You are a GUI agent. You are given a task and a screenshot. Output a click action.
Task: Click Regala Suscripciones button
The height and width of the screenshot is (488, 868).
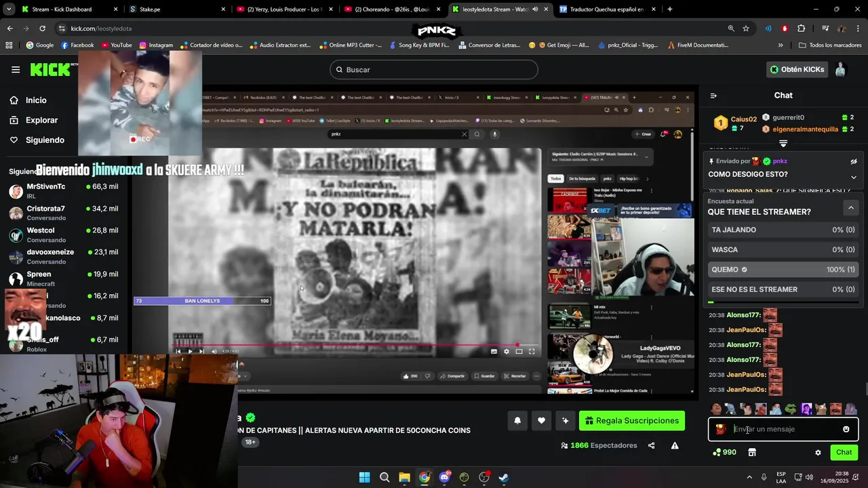(x=632, y=420)
